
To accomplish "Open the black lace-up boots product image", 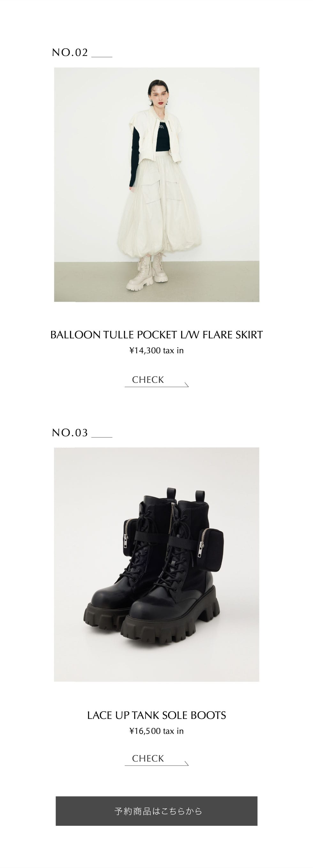I will pyautogui.click(x=156, y=565).
